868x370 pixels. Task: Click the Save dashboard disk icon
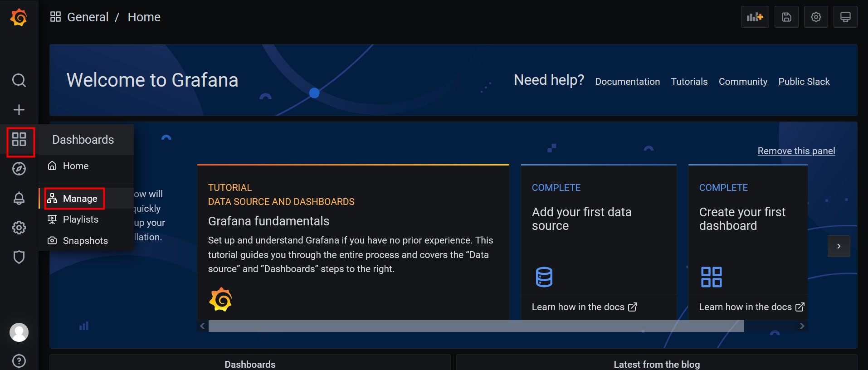pyautogui.click(x=786, y=17)
